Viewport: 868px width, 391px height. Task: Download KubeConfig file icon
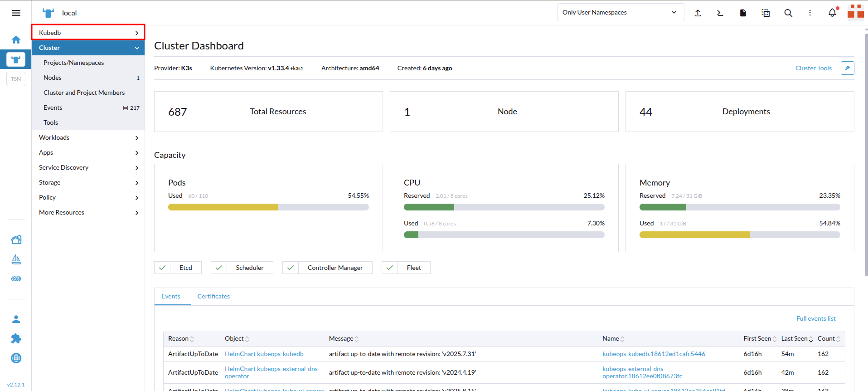pos(742,13)
